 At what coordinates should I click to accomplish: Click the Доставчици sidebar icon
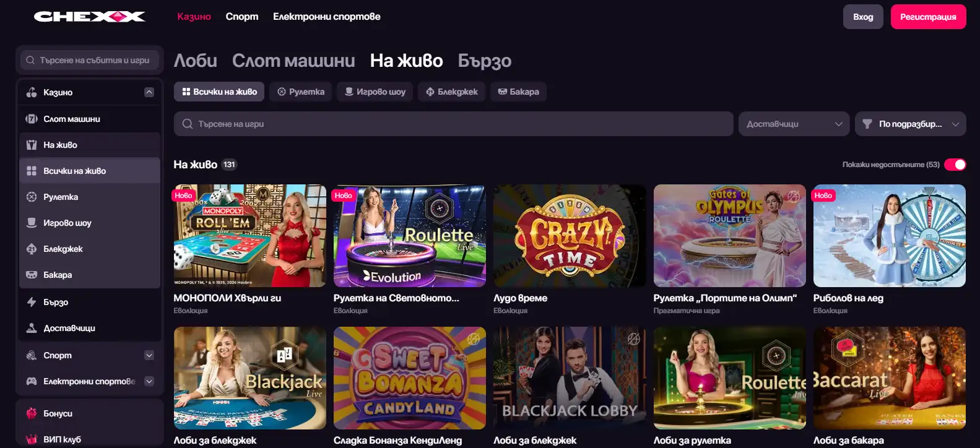tap(32, 328)
